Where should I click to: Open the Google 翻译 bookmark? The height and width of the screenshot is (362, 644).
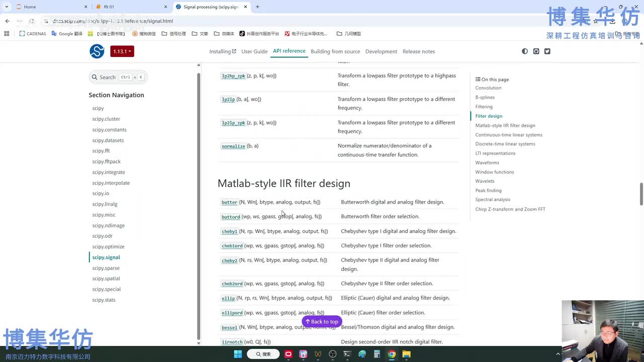pos(67,34)
